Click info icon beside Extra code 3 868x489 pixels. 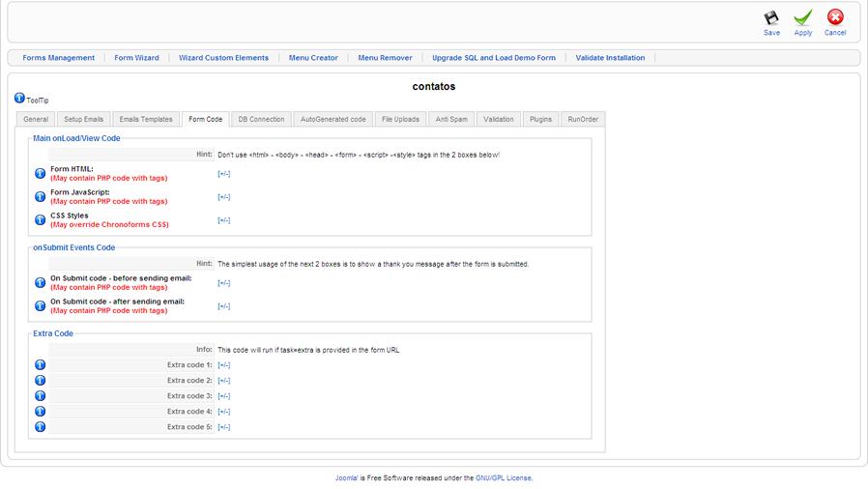pos(40,395)
